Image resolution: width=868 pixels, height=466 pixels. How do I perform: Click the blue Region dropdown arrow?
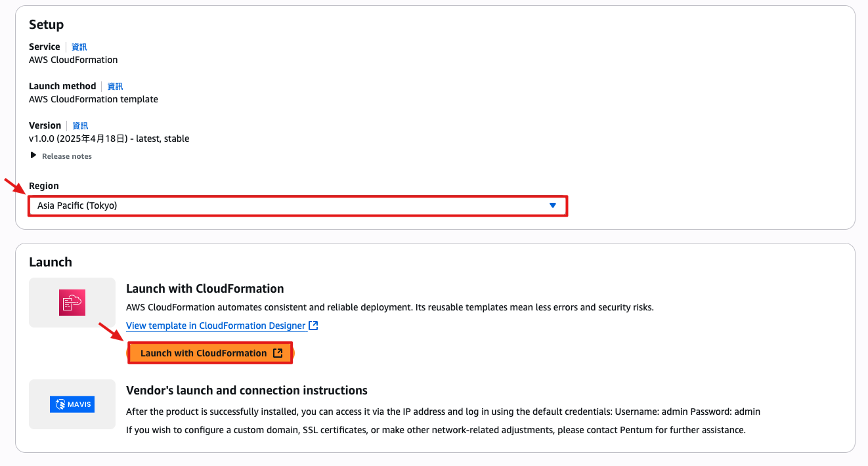point(553,205)
